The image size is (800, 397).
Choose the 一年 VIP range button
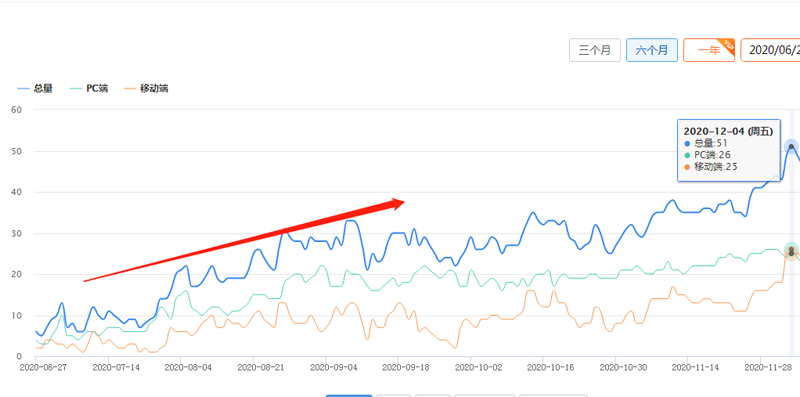coord(709,50)
